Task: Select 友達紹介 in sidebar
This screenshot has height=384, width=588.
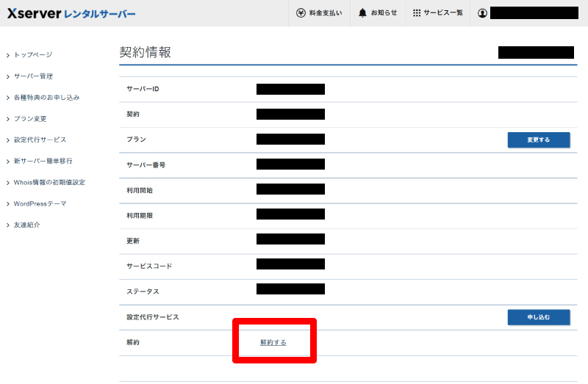Action: (26, 225)
